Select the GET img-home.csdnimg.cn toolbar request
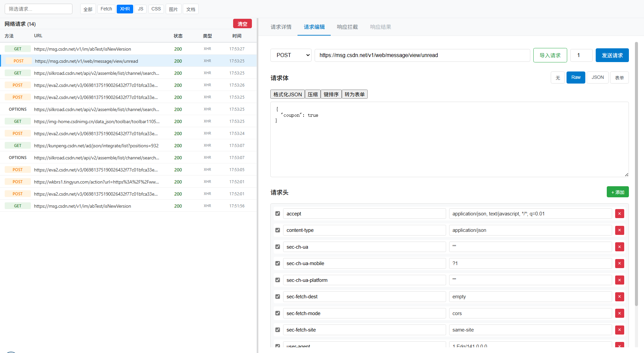644x353 pixels. 128,121
